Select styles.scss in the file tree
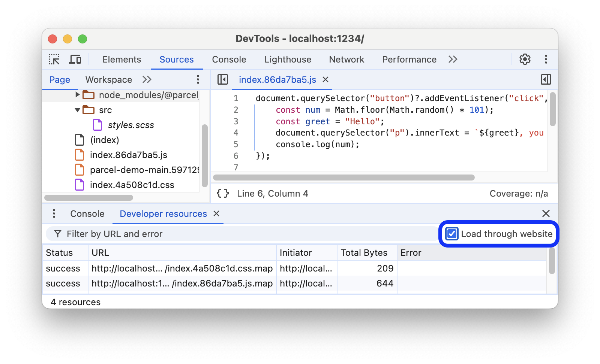 pyautogui.click(x=130, y=125)
